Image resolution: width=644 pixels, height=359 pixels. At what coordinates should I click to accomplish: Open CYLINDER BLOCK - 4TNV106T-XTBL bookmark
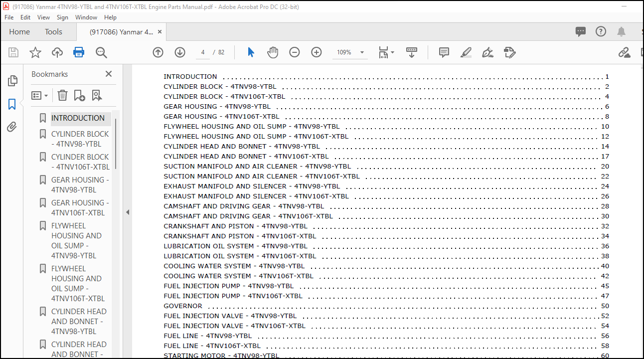pyautogui.click(x=80, y=162)
